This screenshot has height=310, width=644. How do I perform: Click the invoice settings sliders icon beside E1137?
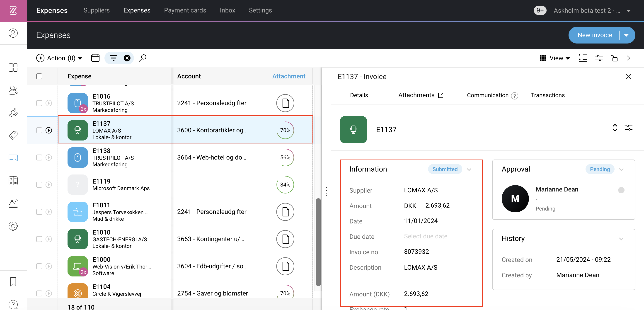tap(629, 128)
